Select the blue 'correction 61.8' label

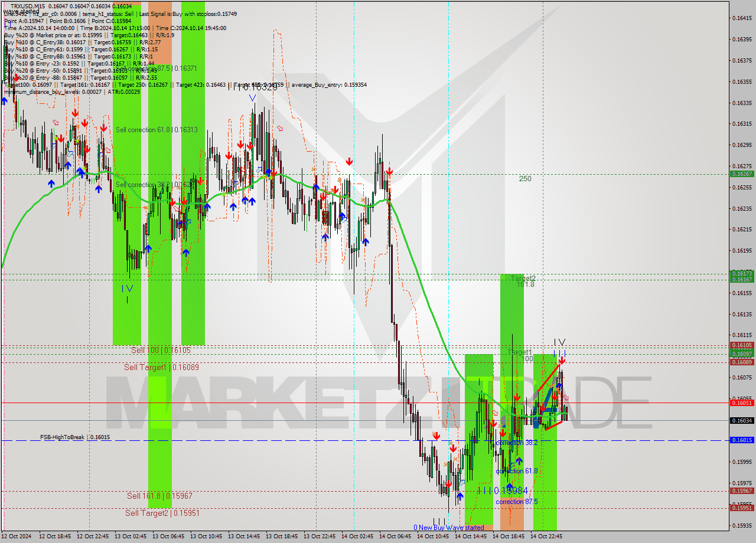pos(517,471)
